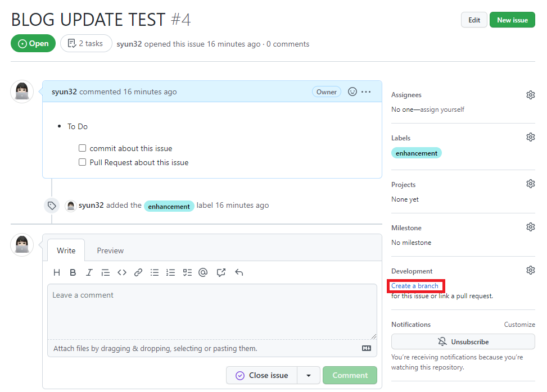Click the '2 tasks' progress badge
The height and width of the screenshot is (392, 547).
[86, 43]
